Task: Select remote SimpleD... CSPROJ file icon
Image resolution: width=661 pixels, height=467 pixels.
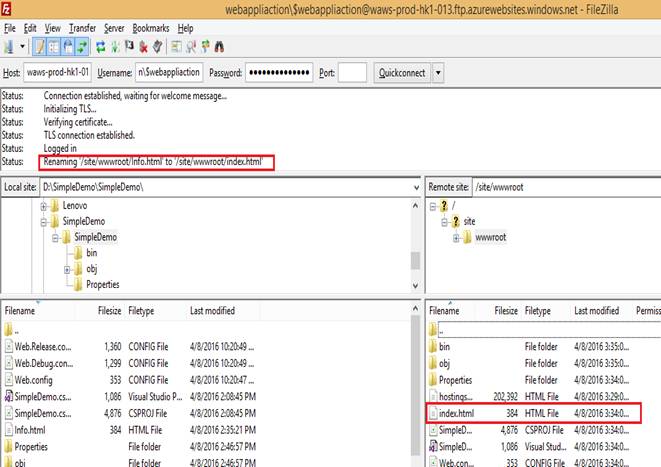Action: click(433, 430)
